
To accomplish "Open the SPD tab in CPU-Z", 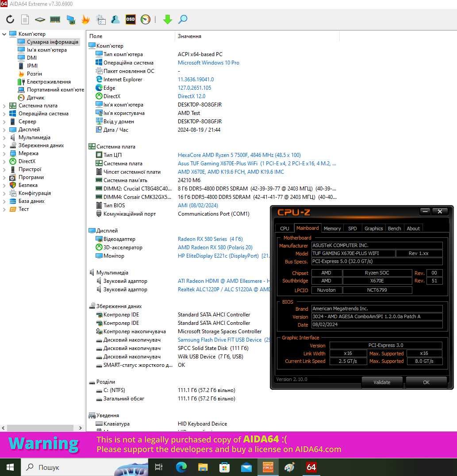I will 353,228.
